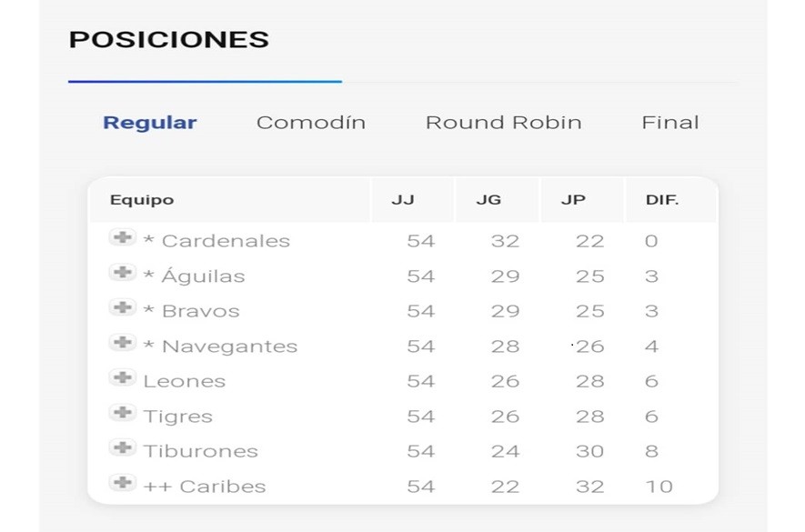
Task: Click the plus icon beside Tiburones
Action: click(x=122, y=450)
